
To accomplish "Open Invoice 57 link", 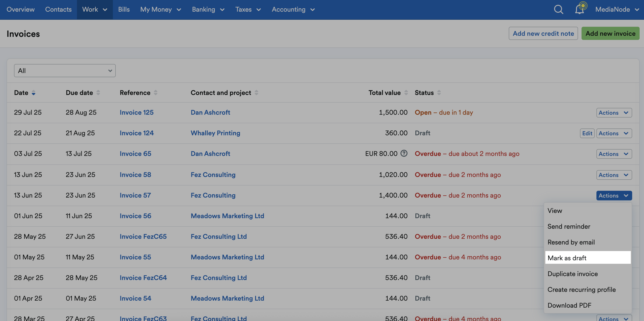I will tap(135, 195).
